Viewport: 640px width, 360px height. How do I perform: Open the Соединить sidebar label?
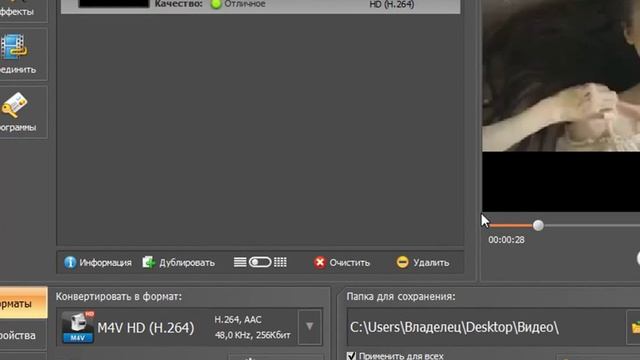(x=18, y=70)
